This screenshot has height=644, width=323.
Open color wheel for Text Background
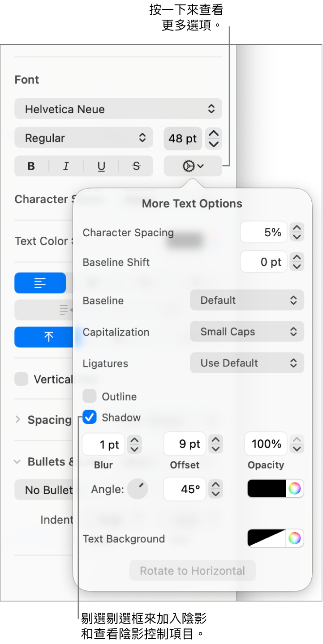[x=294, y=538]
